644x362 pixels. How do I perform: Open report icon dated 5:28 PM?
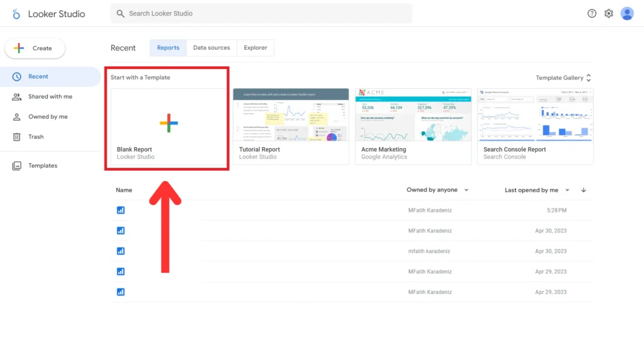tap(121, 210)
